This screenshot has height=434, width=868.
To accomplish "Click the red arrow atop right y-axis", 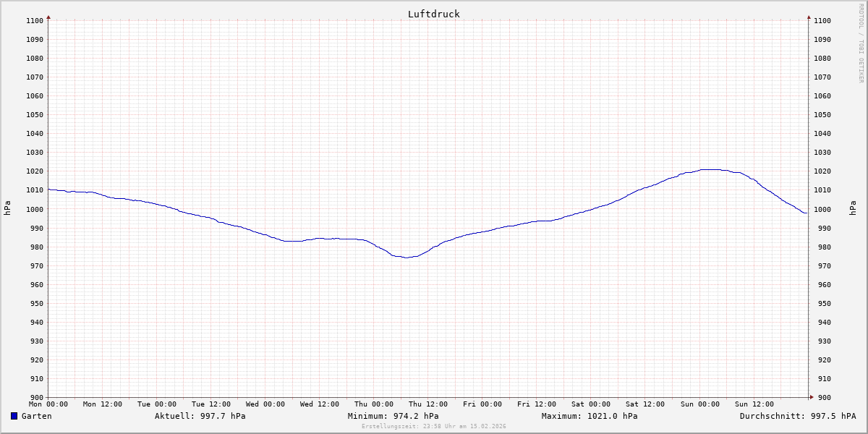I will tap(809, 17).
